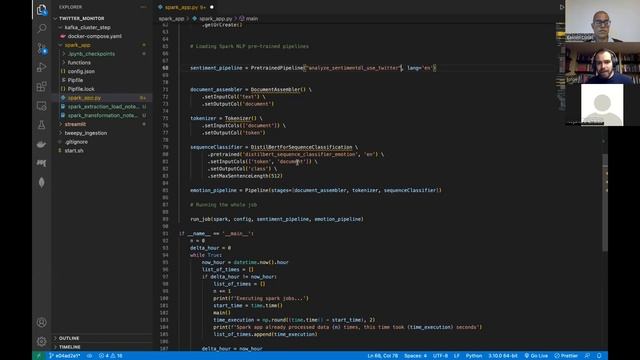Expand the TIMELINE section

tap(102, 347)
